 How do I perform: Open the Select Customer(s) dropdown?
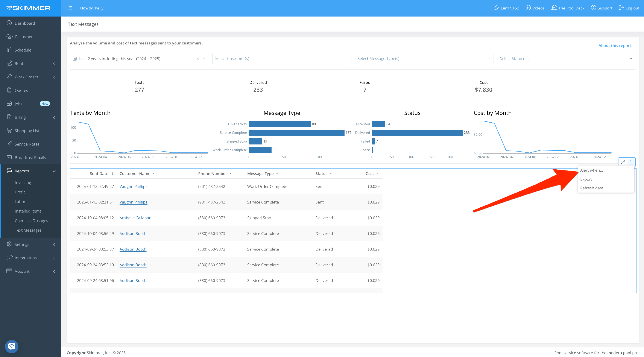[281, 59]
